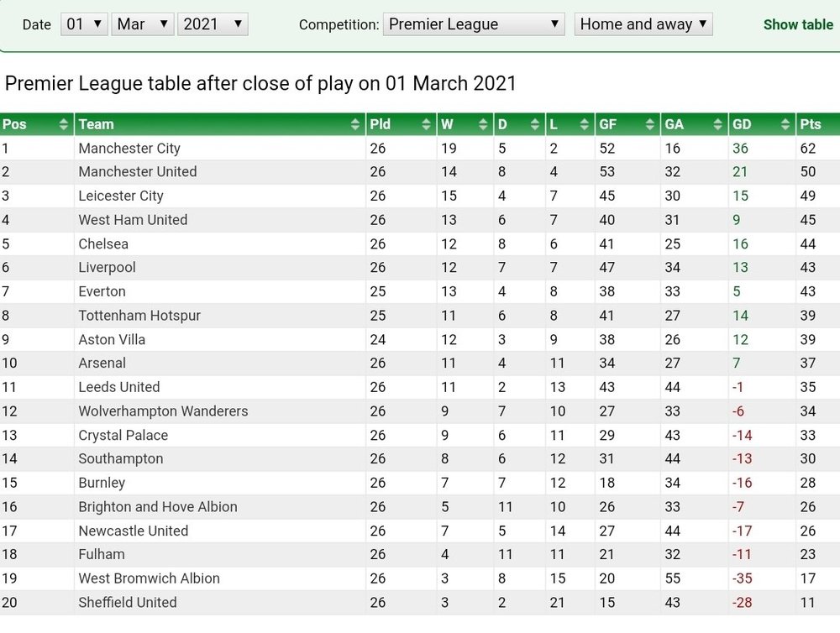Open the month dropdown showing Mar

143,24
